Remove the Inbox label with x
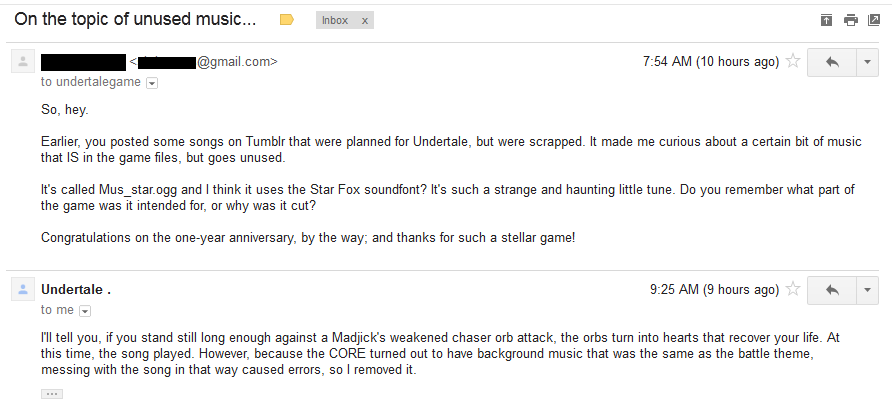The width and height of the screenshot is (892, 410). pyautogui.click(x=364, y=20)
